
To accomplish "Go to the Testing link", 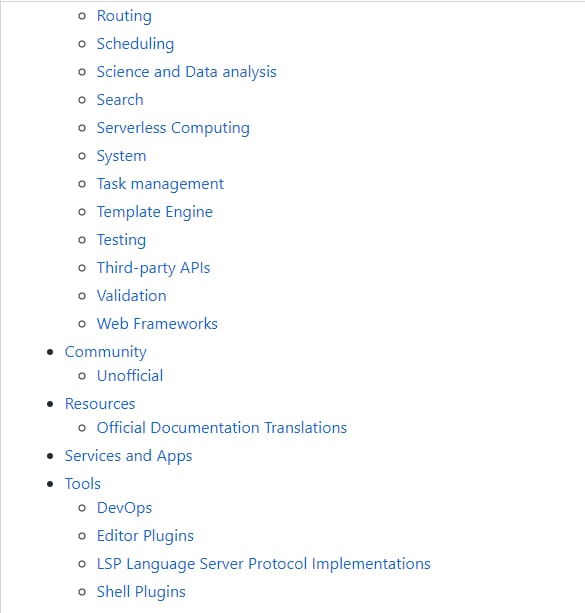I will click(x=121, y=240).
